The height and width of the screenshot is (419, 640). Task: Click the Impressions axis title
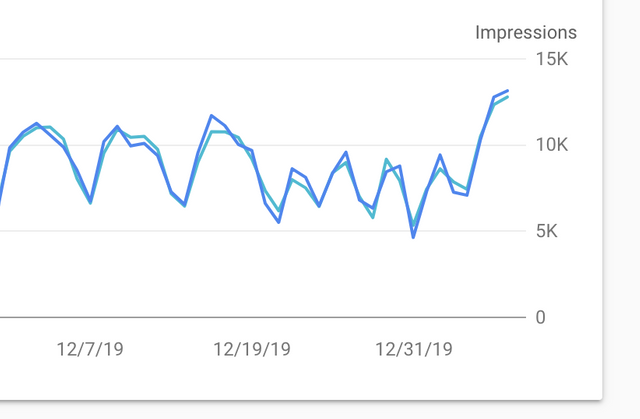pos(526,33)
